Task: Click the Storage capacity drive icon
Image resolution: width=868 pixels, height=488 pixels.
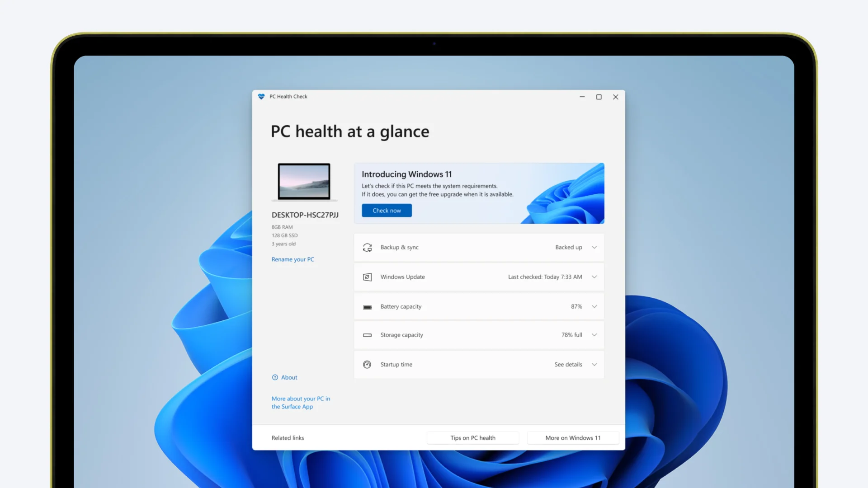Action: click(367, 335)
